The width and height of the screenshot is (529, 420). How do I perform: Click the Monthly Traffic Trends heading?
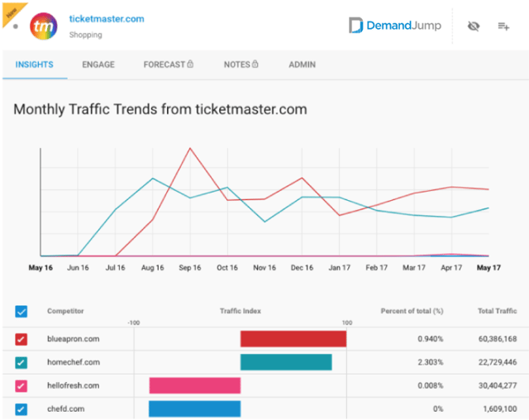[160, 109]
